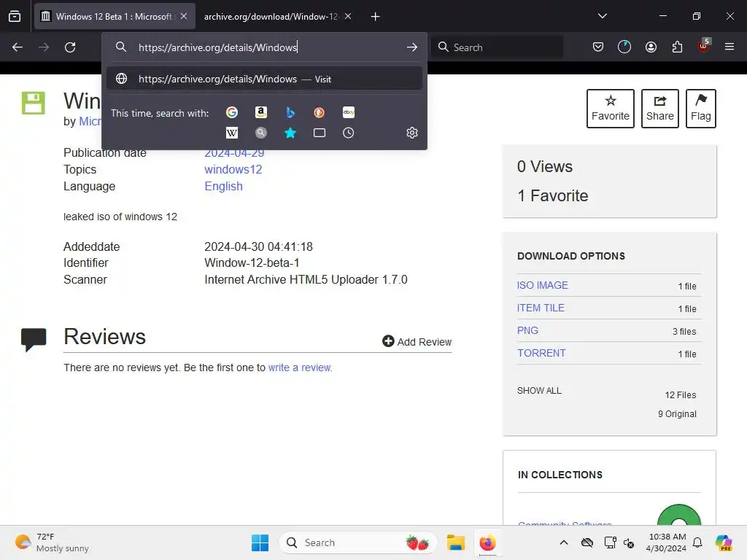Go forward one page

(x=44, y=47)
